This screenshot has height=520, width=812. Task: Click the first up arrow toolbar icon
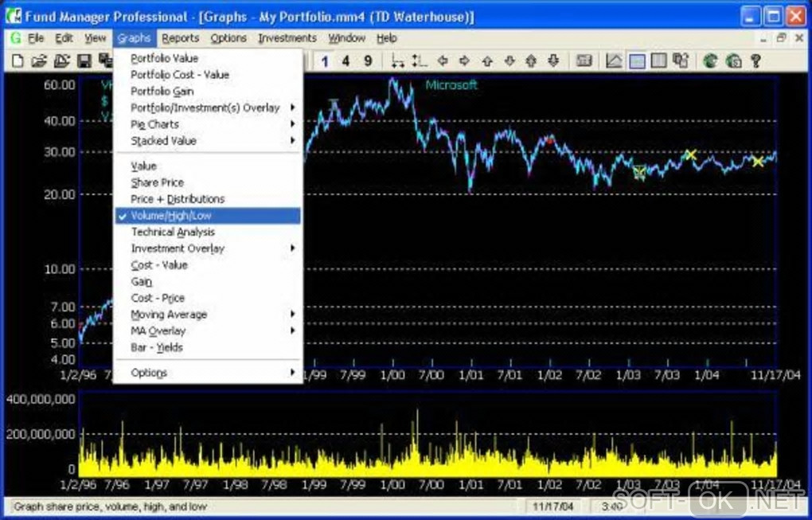coord(486,61)
